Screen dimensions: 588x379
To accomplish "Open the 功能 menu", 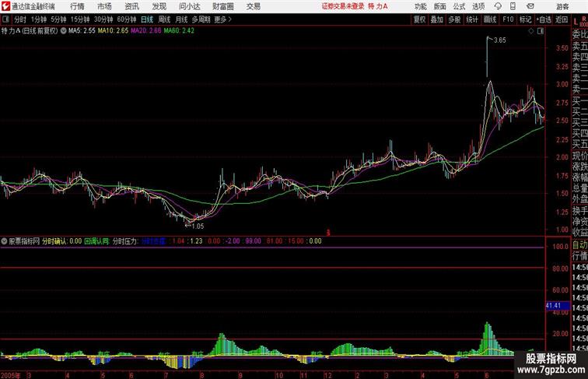I will pyautogui.click(x=420, y=6).
